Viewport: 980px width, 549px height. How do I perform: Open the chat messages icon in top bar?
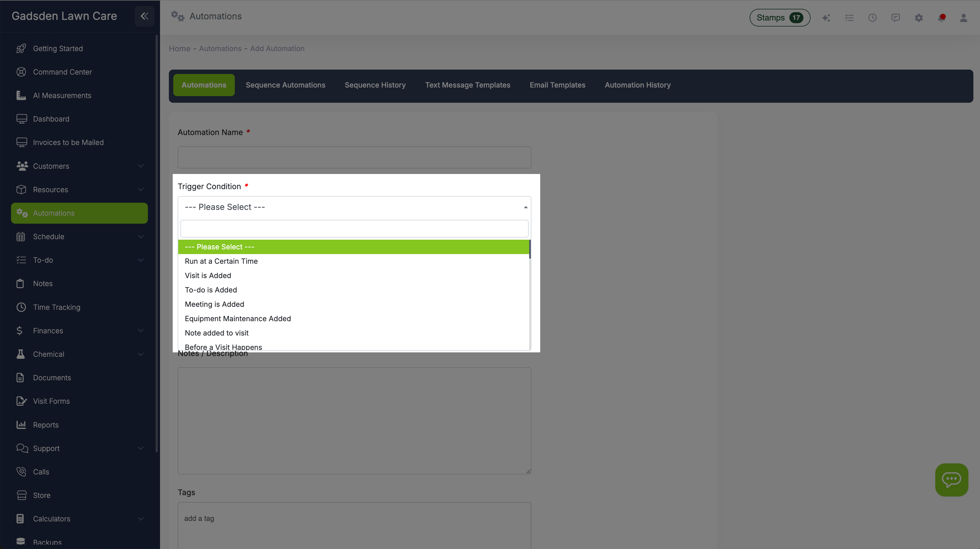coord(896,17)
